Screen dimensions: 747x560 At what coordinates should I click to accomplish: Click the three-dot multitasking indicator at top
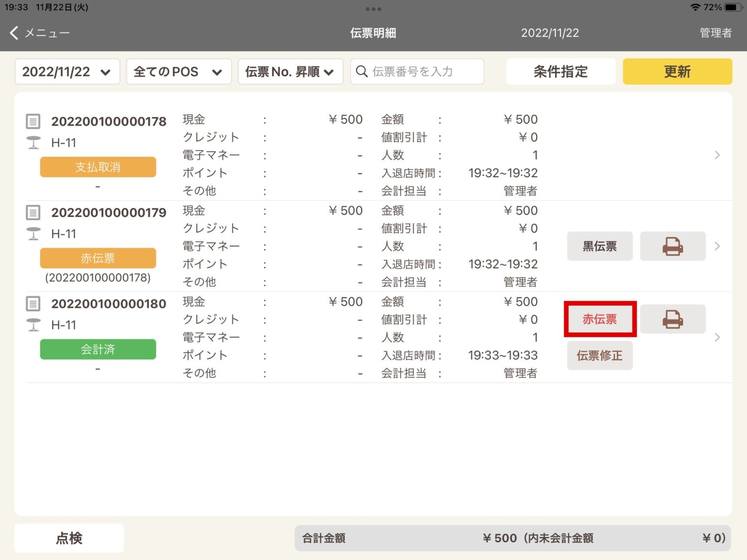coord(373,9)
